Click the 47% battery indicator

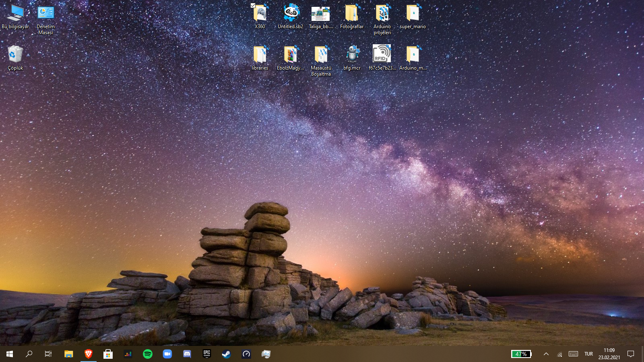point(521,354)
